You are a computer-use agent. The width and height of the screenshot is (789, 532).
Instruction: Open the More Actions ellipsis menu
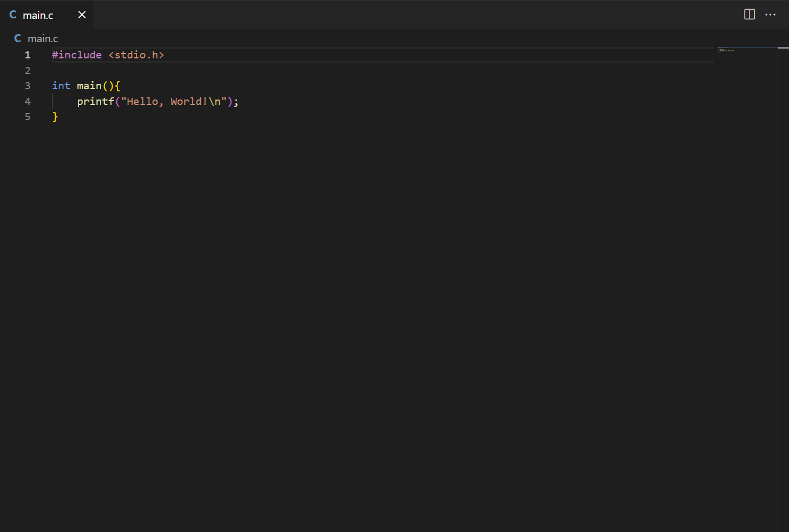click(771, 15)
